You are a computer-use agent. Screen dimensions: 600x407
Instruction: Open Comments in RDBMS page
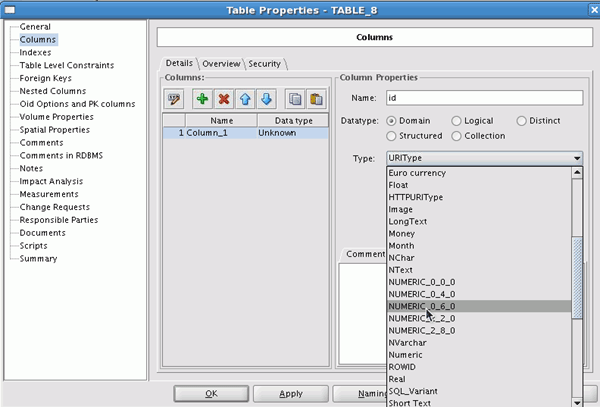click(61, 156)
